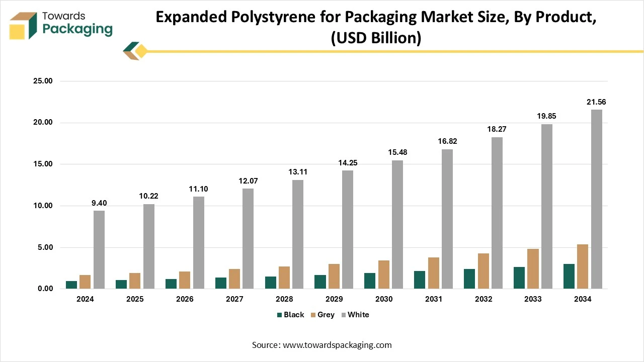Click the White legend color square
The height and width of the screenshot is (362, 644).
tap(343, 315)
